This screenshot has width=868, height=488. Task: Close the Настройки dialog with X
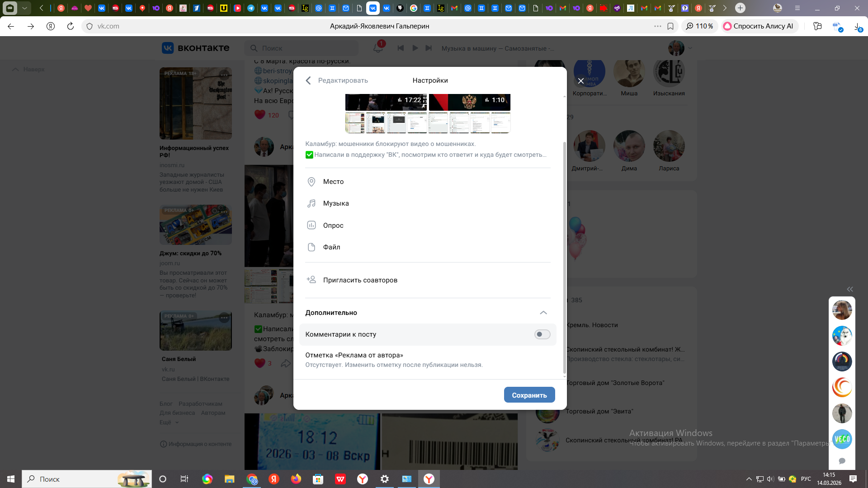pyautogui.click(x=581, y=81)
